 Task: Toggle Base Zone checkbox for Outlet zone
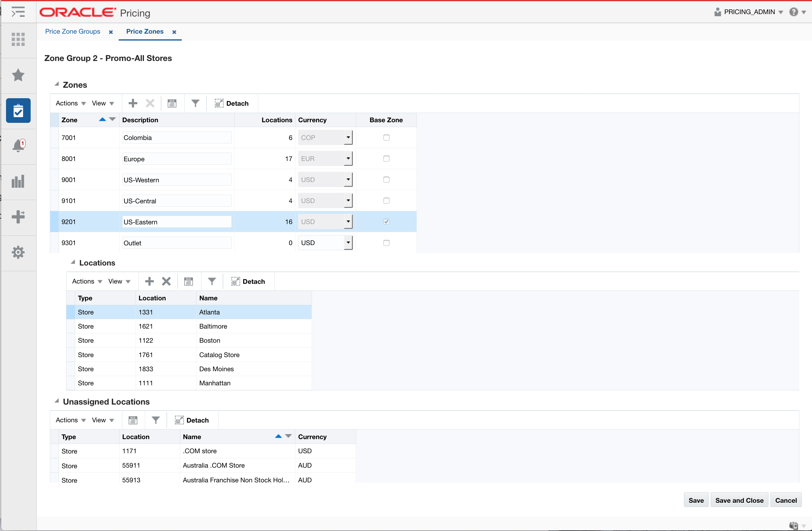pyautogui.click(x=386, y=242)
